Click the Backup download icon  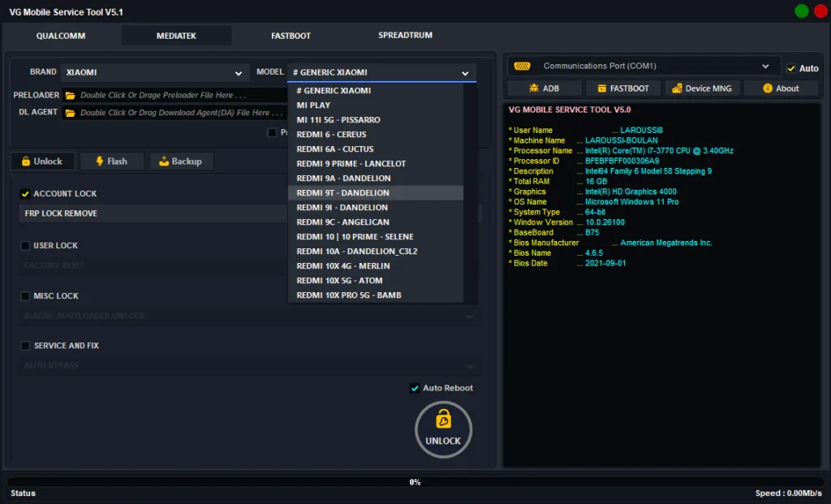[x=164, y=162]
